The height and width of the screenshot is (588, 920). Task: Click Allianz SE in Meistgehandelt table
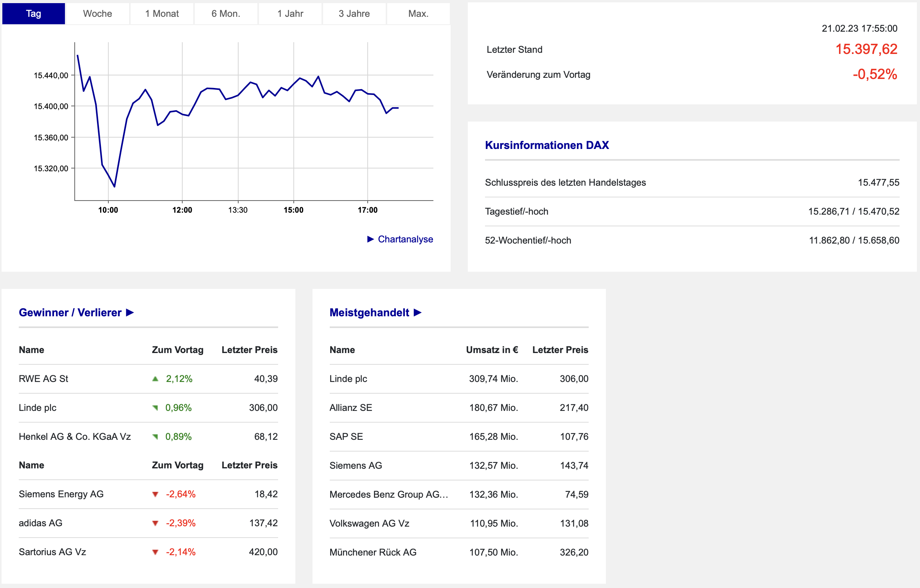[x=350, y=408]
